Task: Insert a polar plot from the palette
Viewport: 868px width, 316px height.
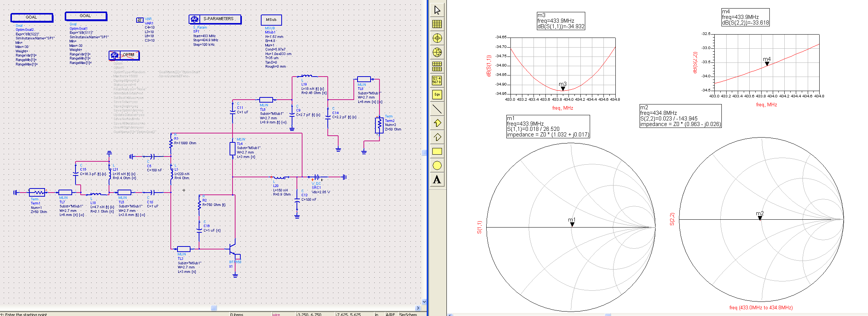Action: click(x=437, y=38)
